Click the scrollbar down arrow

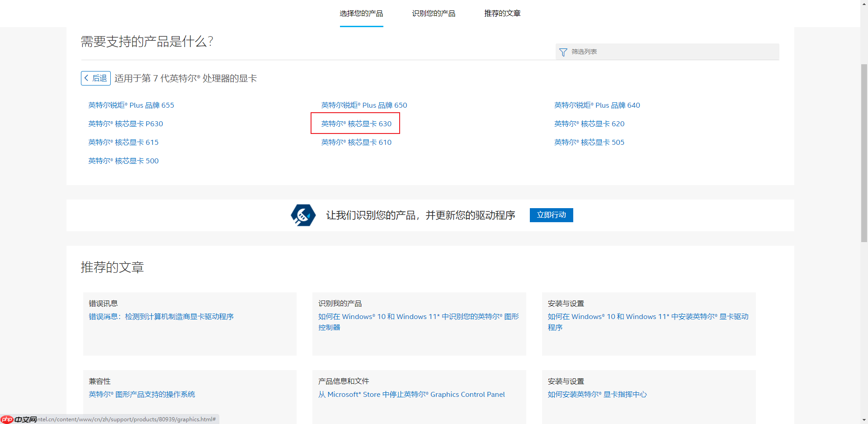(864, 420)
